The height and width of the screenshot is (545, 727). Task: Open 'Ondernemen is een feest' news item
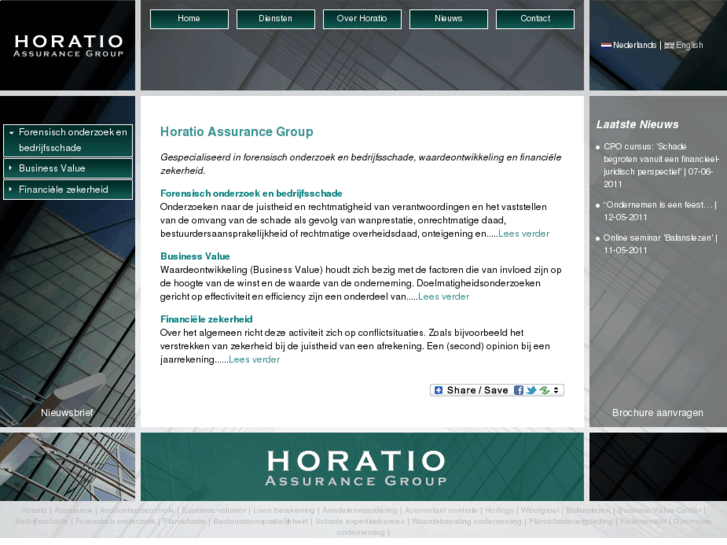659,211
